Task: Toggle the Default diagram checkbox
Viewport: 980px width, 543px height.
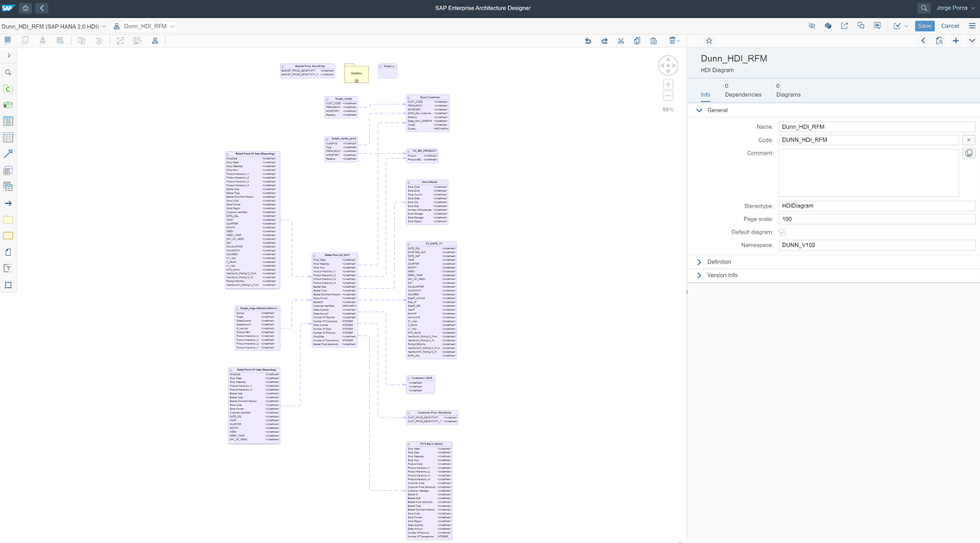Action: 782,231
